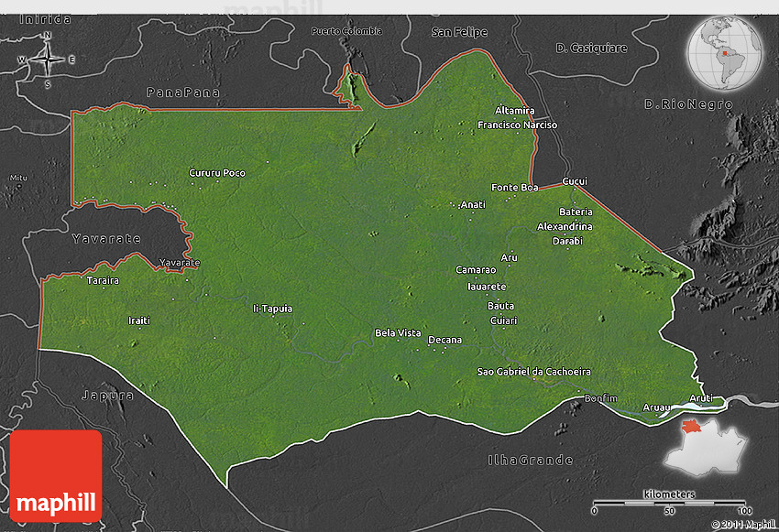
Task: Select the Sao Gabriel da Cachoeira label
Action: [x=534, y=372]
